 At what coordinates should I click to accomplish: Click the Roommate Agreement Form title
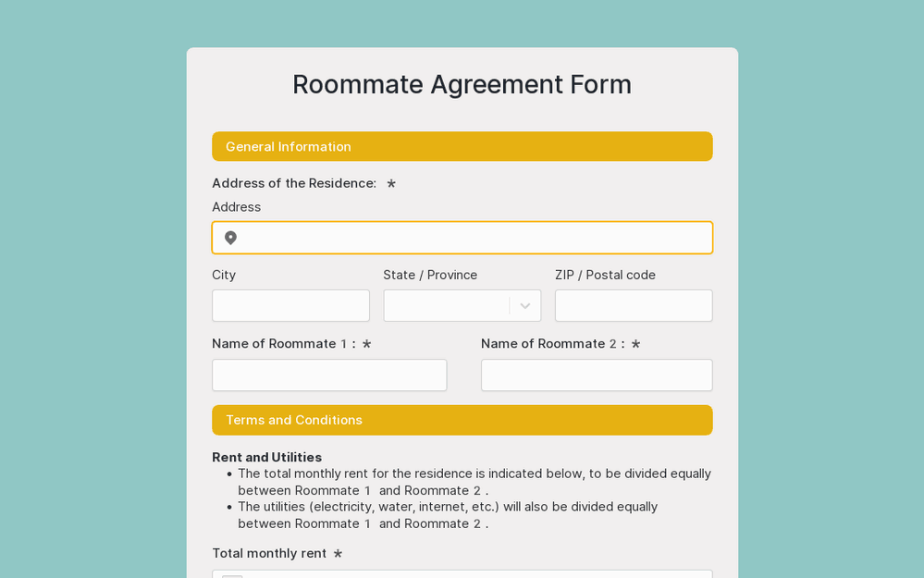[462, 84]
